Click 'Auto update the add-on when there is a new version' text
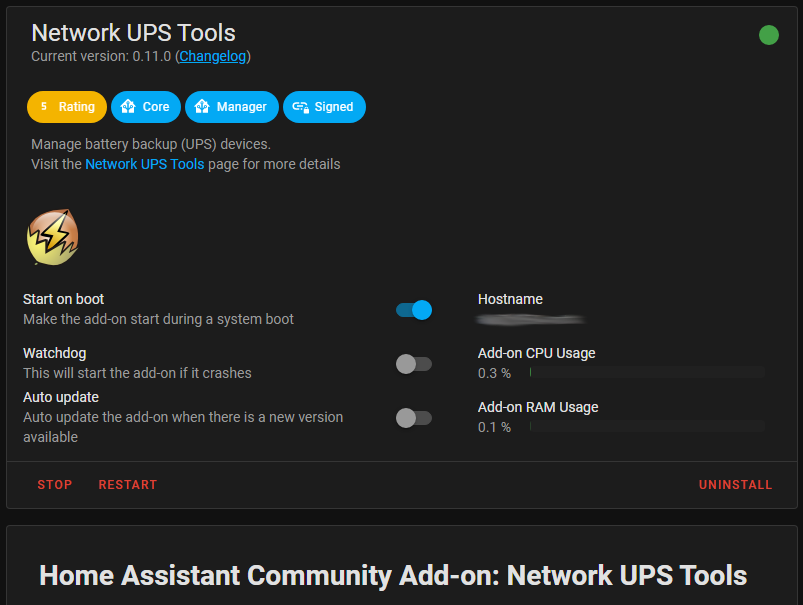Image resolution: width=803 pixels, height=605 pixels. coord(183,418)
